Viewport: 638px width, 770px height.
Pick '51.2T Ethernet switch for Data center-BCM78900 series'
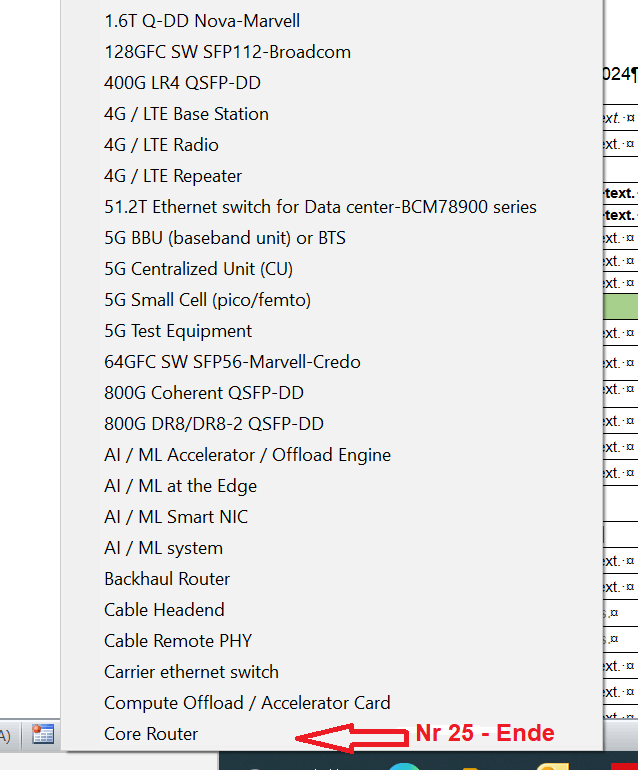click(x=320, y=207)
